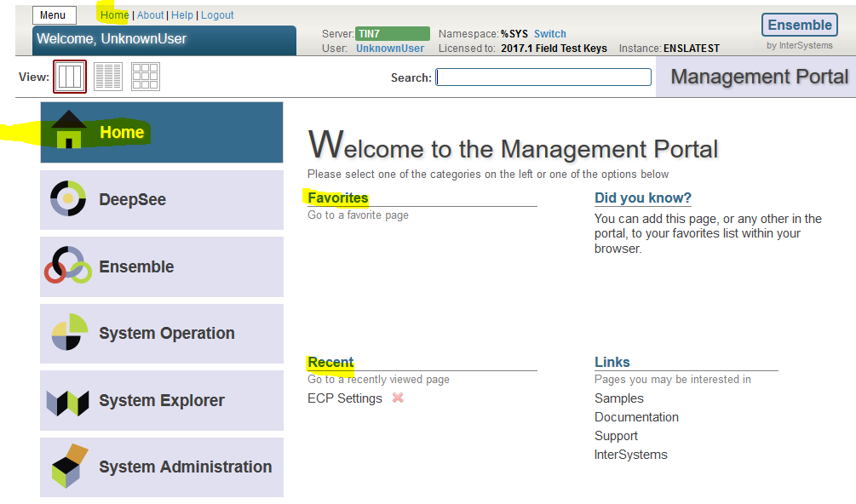Click the System Operation pie icon
856x504 pixels.
[69, 332]
